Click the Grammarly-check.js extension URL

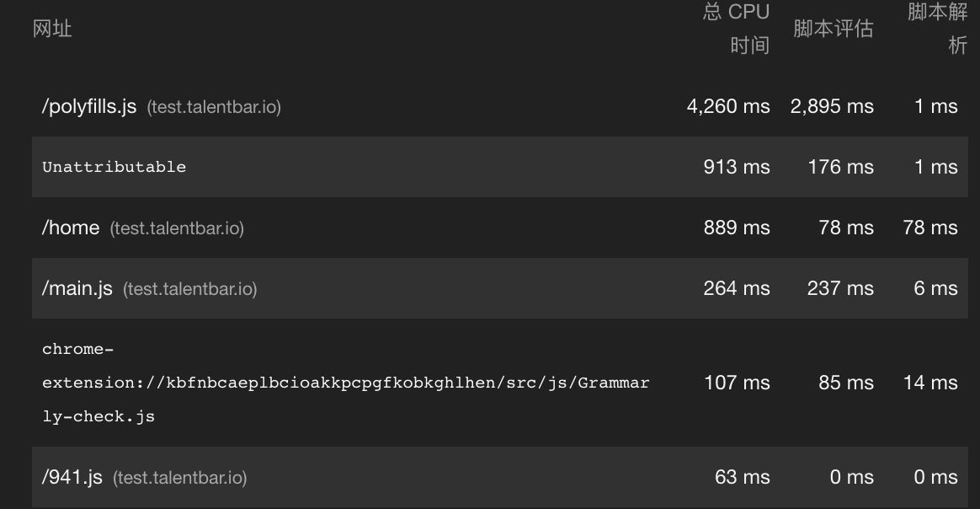345,383
